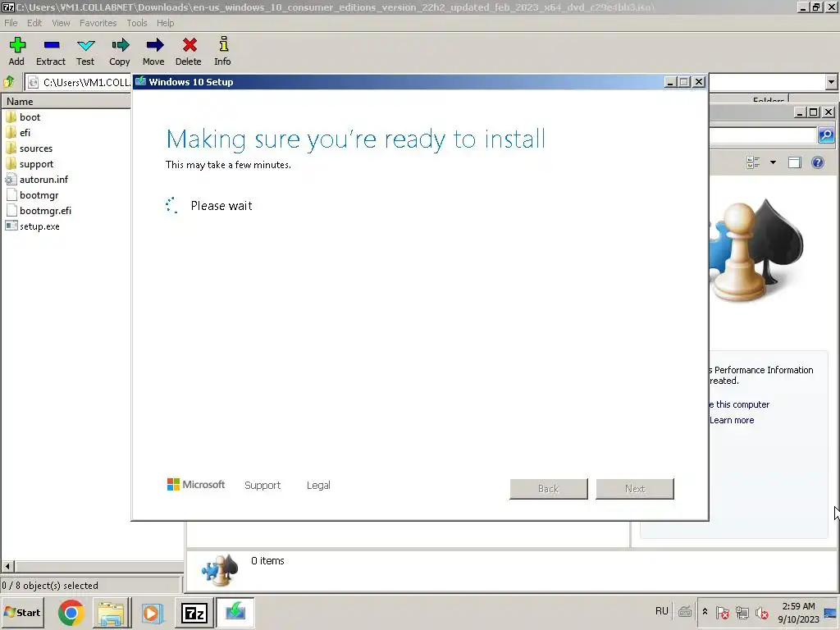Open the Tools menu
The width and height of the screenshot is (840, 630).
pos(137,23)
